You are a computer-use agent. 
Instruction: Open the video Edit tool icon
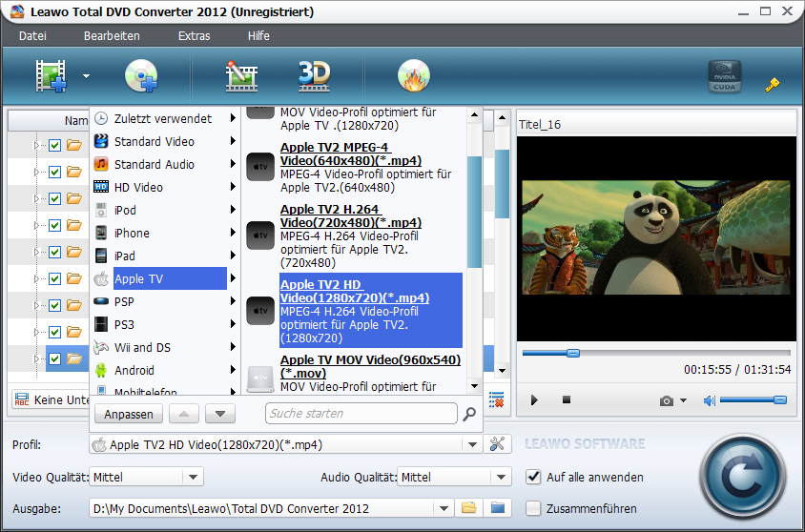(241, 76)
